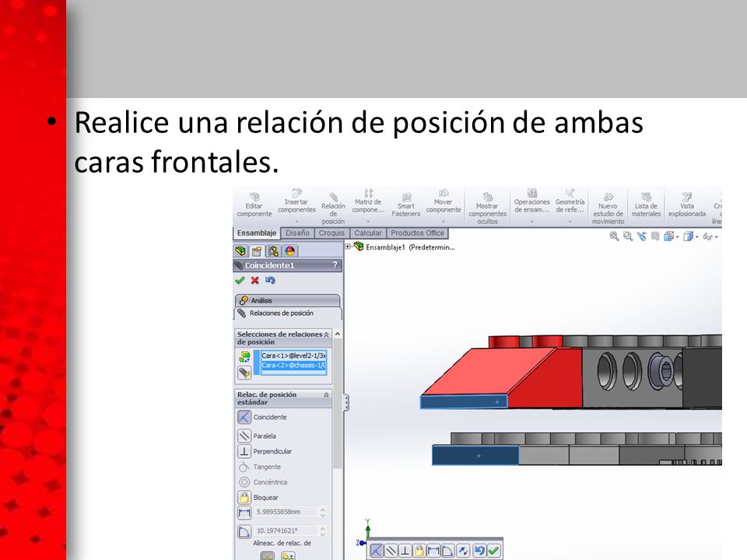
Task: Click Mostrar componentes ocultos
Action: click(487, 208)
